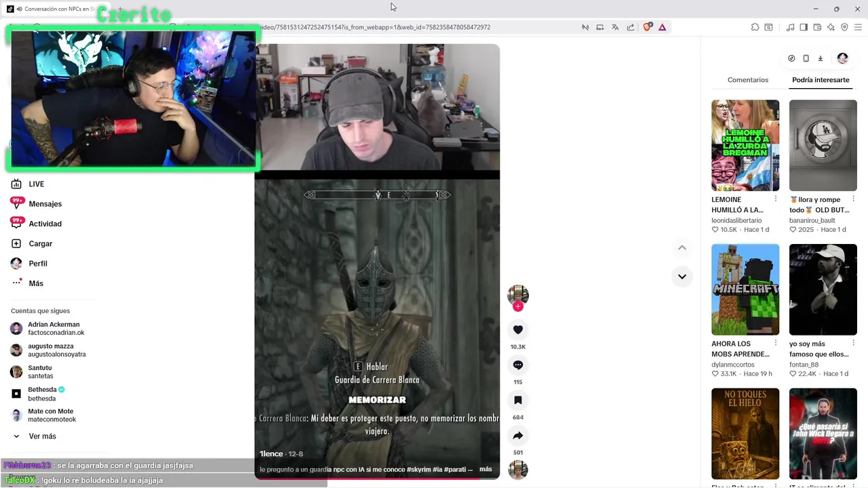Follow creator with the red plus badge

[x=518, y=306]
